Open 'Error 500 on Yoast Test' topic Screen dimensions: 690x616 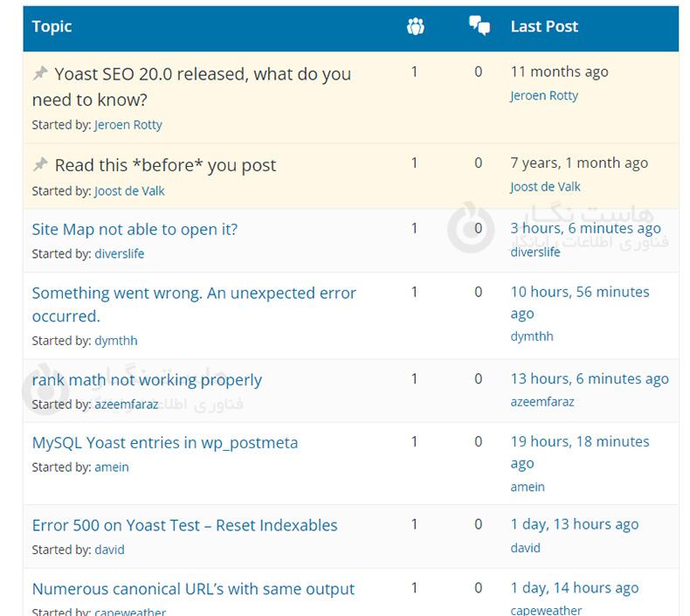click(x=184, y=525)
